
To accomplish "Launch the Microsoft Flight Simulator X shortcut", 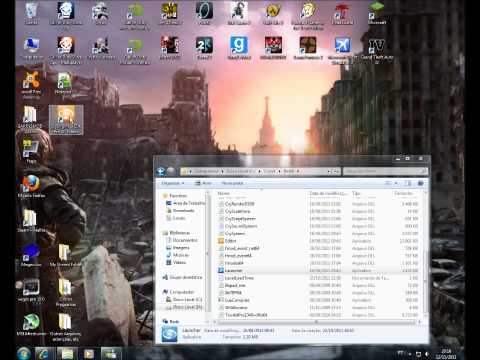I will click(x=342, y=50).
